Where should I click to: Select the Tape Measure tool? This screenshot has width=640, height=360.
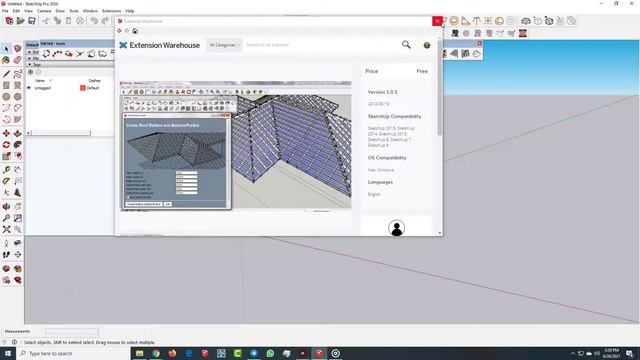click(x=6, y=170)
